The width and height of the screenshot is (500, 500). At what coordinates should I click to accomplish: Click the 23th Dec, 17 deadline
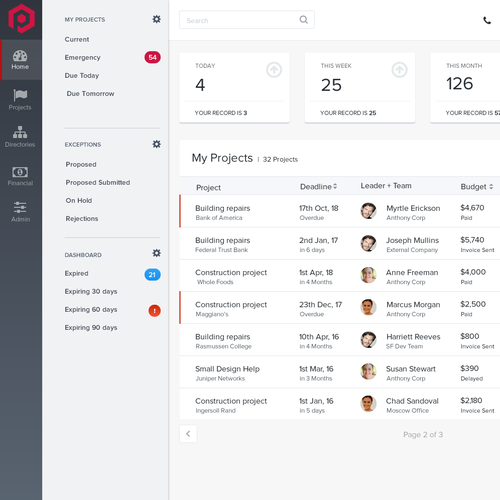pos(320,304)
